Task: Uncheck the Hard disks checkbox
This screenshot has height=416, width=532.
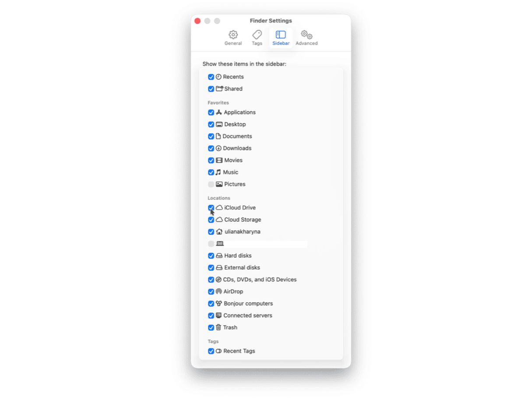Action: (211, 256)
